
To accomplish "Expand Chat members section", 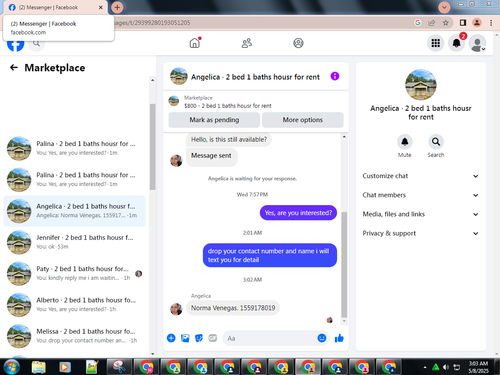I will (420, 195).
